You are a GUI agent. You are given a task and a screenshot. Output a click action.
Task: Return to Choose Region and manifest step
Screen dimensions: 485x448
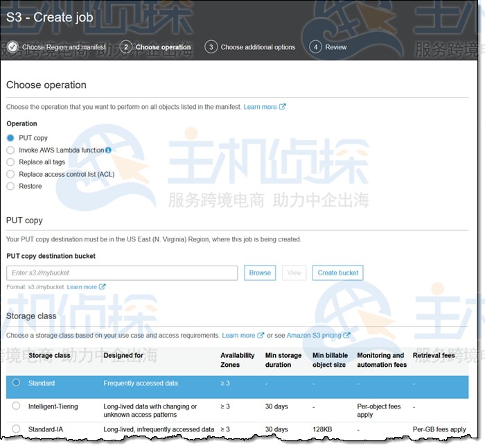64,47
